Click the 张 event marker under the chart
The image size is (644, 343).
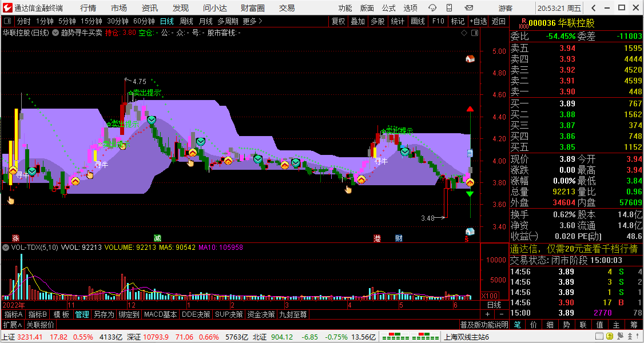coord(15,238)
